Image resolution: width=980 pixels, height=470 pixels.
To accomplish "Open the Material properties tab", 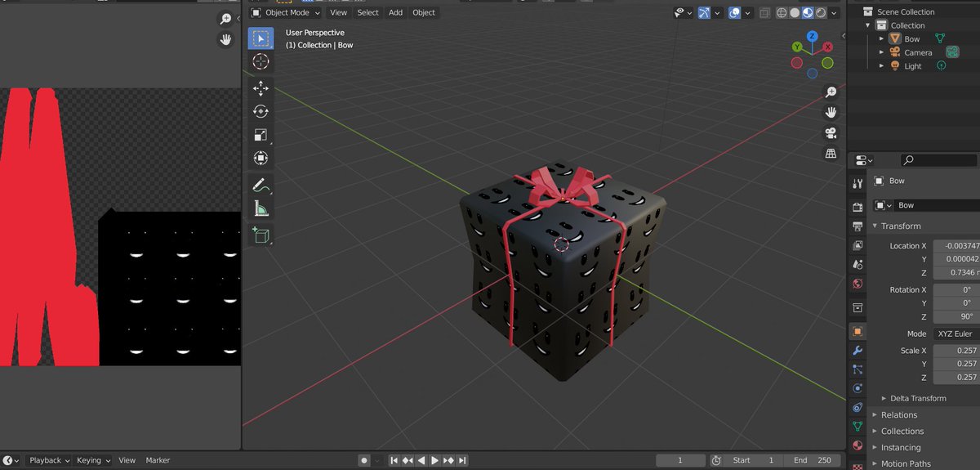I will point(857,445).
